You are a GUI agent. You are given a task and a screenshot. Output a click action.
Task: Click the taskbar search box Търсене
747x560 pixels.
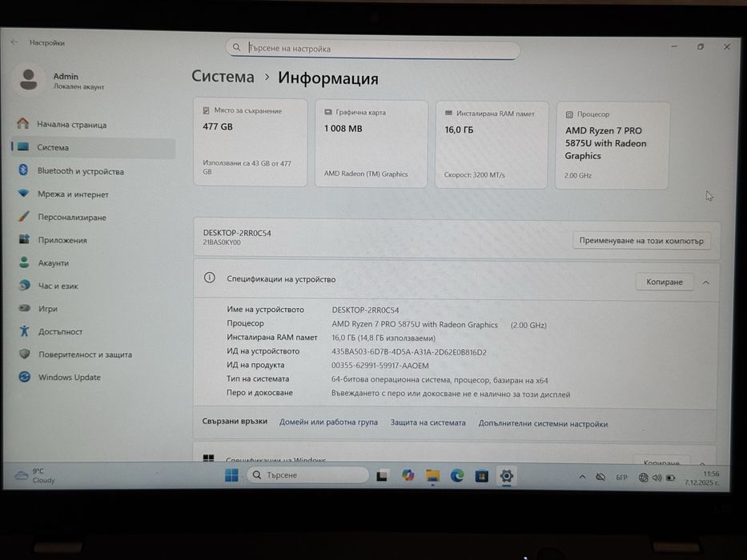(307, 474)
